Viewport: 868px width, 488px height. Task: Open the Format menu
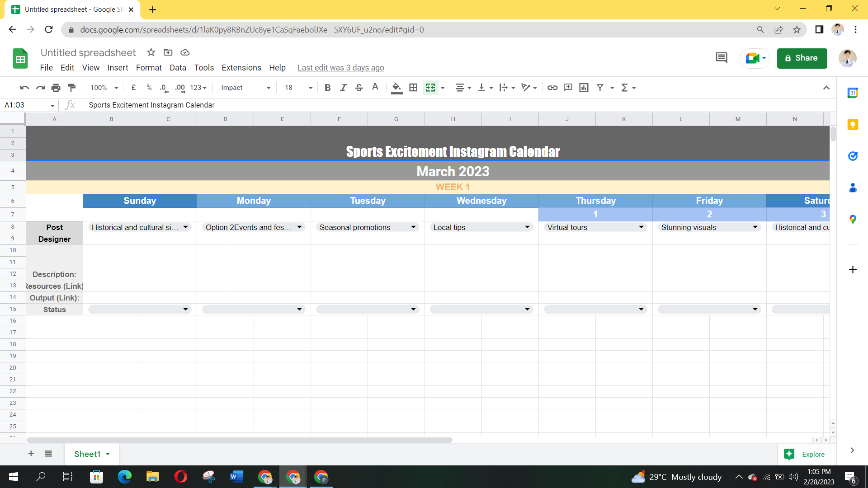click(149, 68)
